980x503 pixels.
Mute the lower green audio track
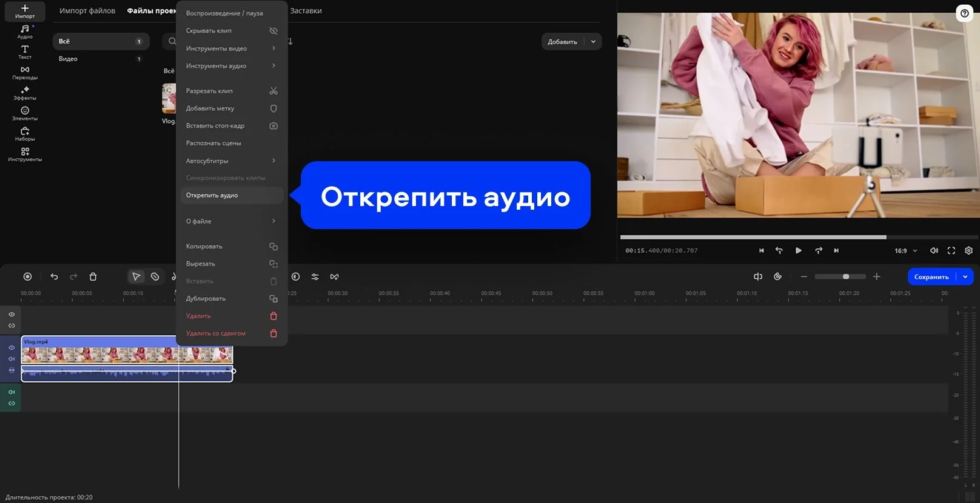click(12, 392)
